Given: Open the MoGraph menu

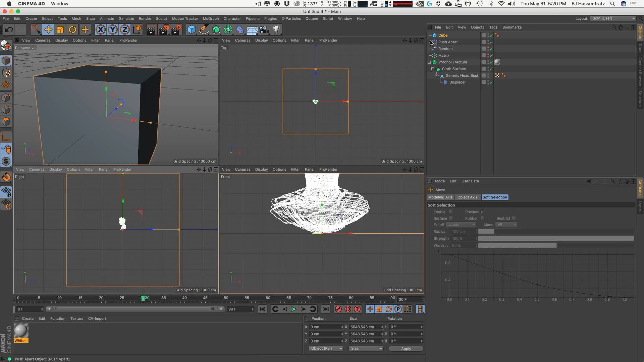Looking at the screenshot, I should click(211, 18).
